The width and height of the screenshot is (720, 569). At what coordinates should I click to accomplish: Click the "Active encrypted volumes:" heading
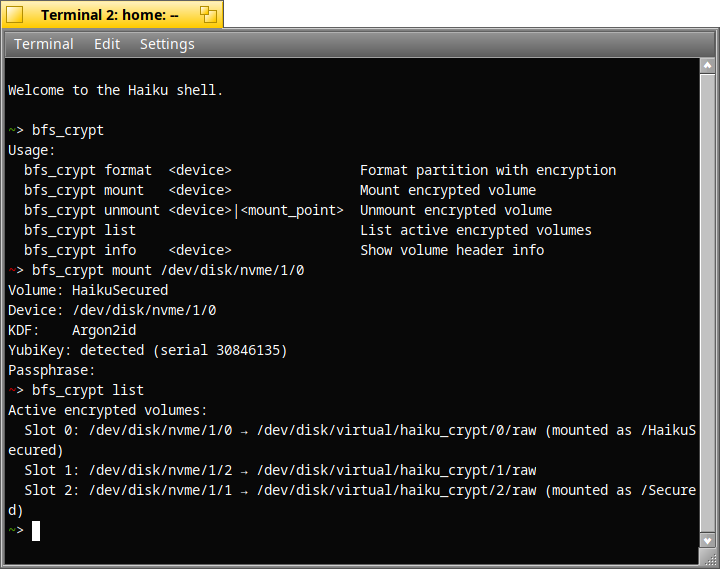pos(107,410)
